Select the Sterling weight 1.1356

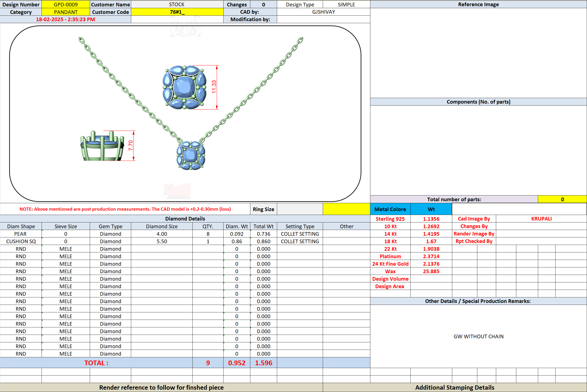(431, 219)
